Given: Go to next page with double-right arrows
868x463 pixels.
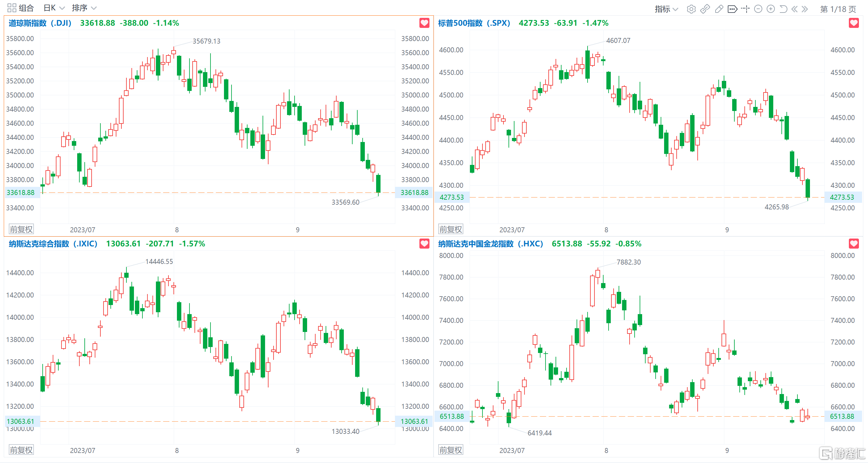Looking at the screenshot, I should 805,9.
